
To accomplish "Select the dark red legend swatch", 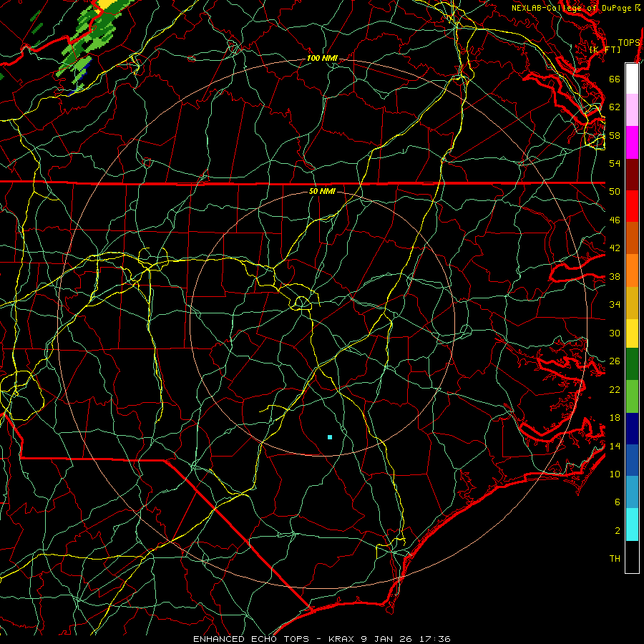I will click(x=632, y=175).
